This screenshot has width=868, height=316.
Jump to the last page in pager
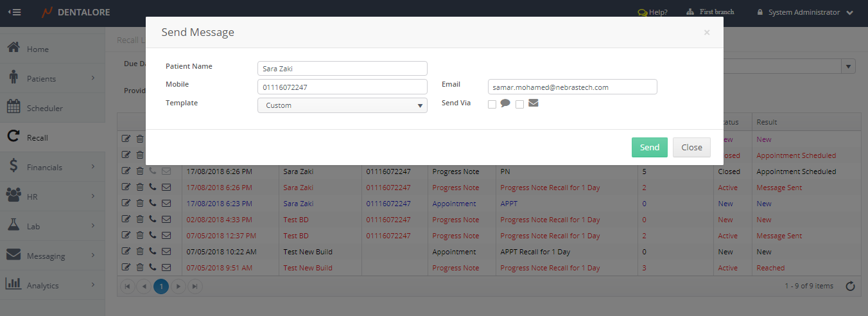(x=195, y=286)
